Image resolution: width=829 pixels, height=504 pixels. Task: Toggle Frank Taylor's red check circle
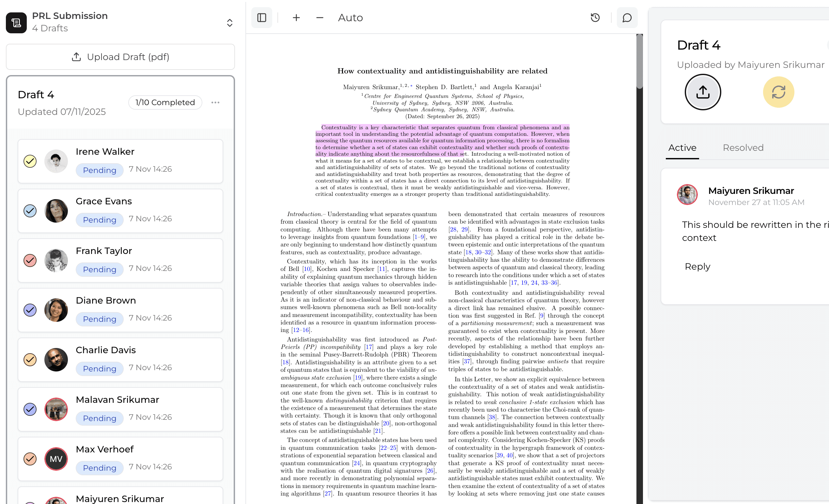[x=30, y=260]
